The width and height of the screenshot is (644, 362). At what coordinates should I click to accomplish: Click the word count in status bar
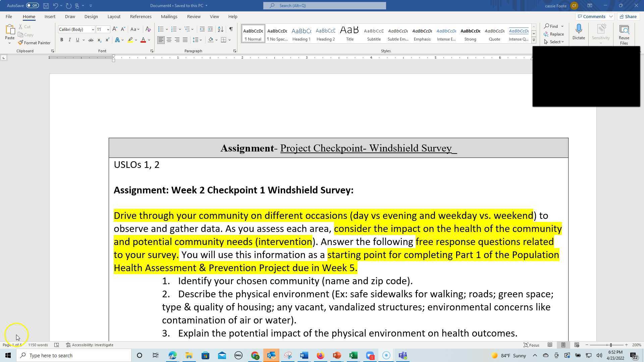[x=38, y=345]
